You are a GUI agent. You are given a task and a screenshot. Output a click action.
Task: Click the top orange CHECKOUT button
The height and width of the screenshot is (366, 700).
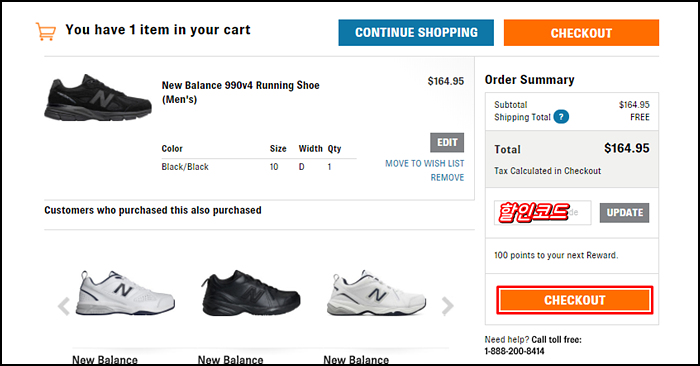(x=581, y=33)
